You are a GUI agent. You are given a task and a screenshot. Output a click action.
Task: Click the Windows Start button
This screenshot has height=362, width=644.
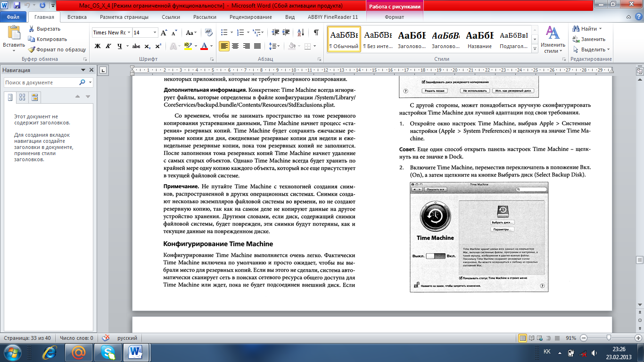click(12, 352)
